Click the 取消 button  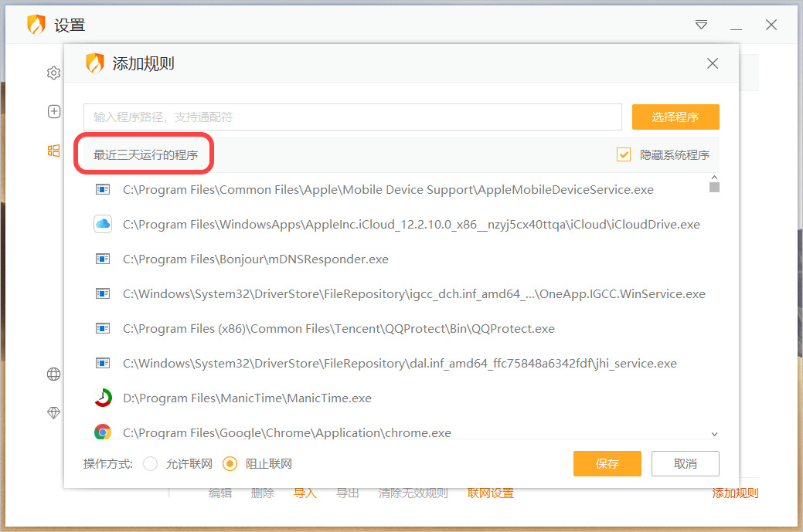tap(686, 463)
